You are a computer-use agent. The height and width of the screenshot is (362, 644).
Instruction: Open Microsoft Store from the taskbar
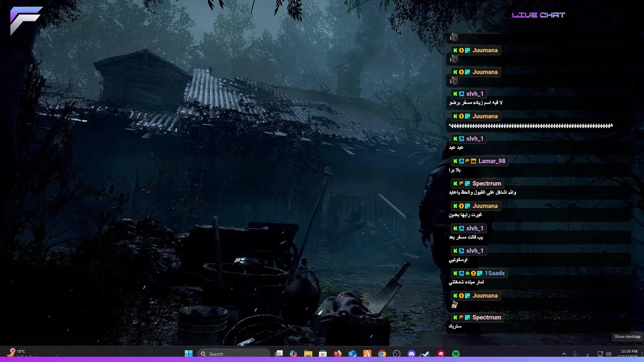click(x=323, y=354)
